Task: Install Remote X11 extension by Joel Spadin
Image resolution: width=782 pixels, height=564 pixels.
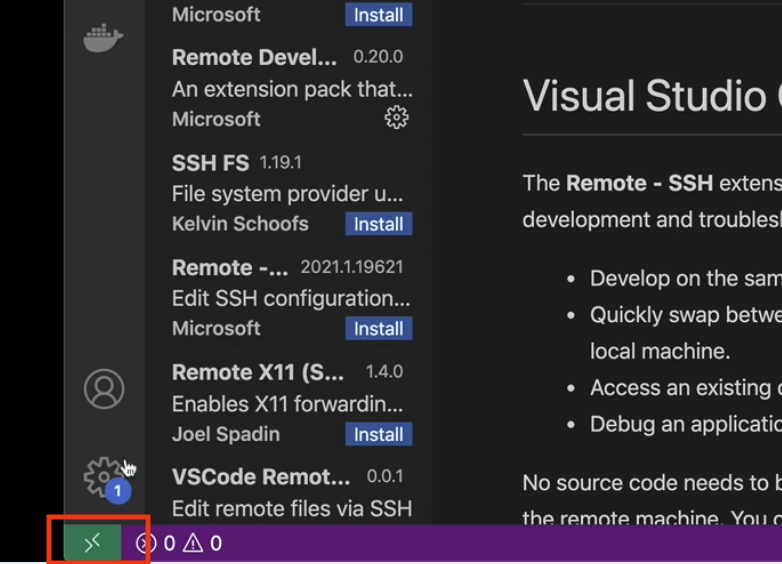Action: [x=379, y=434]
